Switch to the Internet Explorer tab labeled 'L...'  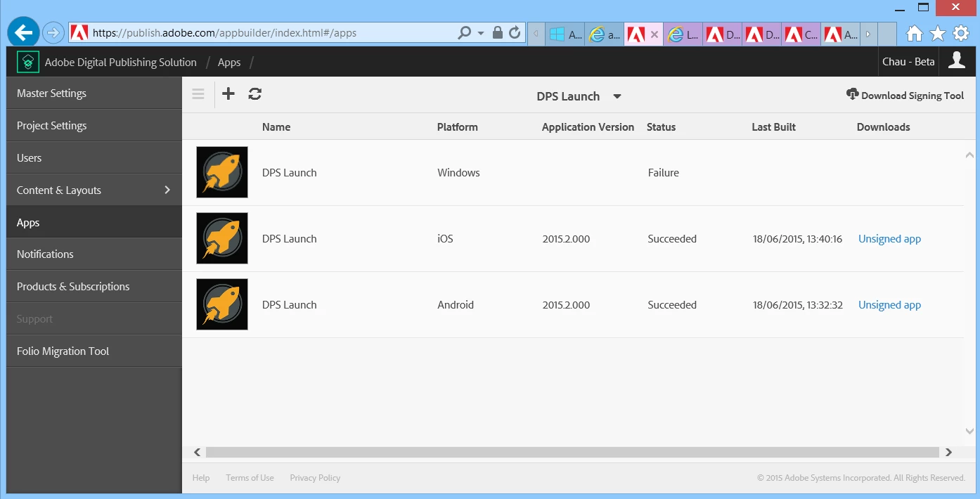coord(683,34)
